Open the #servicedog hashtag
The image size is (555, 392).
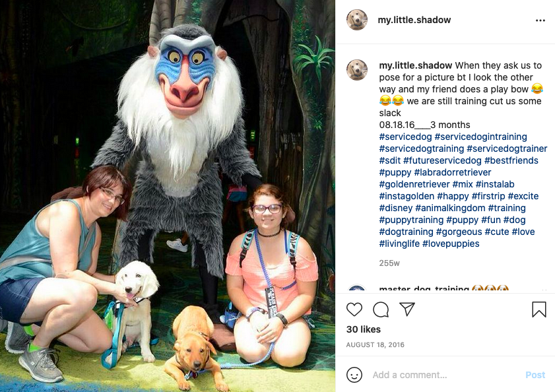pos(405,137)
